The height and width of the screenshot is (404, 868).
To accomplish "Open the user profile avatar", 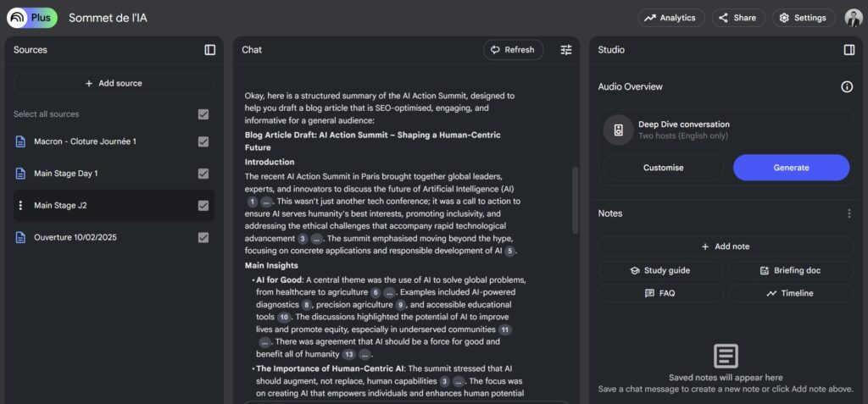I will pos(853,18).
